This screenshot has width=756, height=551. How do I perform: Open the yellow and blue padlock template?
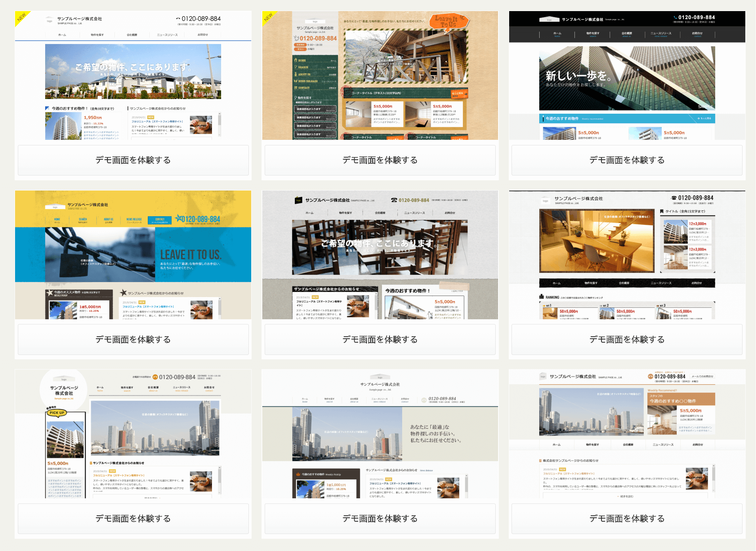[x=133, y=339]
